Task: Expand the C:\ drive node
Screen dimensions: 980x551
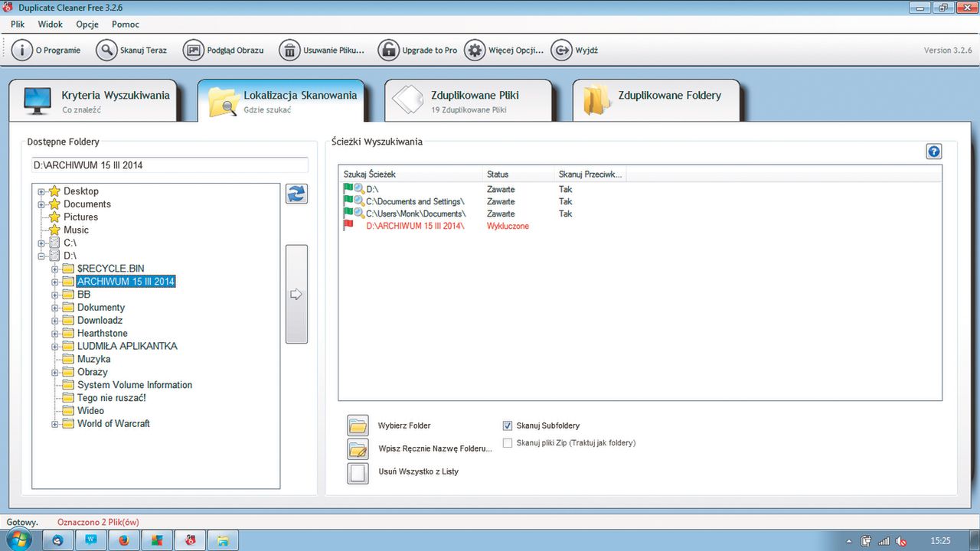Action: (41, 243)
